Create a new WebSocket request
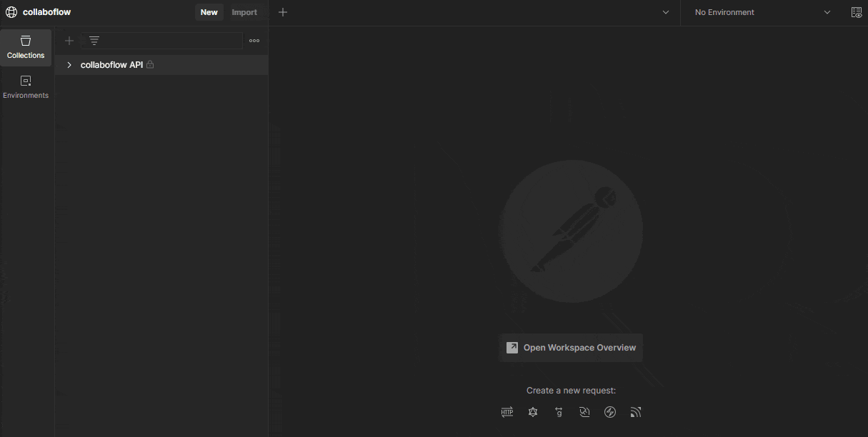 (584, 412)
